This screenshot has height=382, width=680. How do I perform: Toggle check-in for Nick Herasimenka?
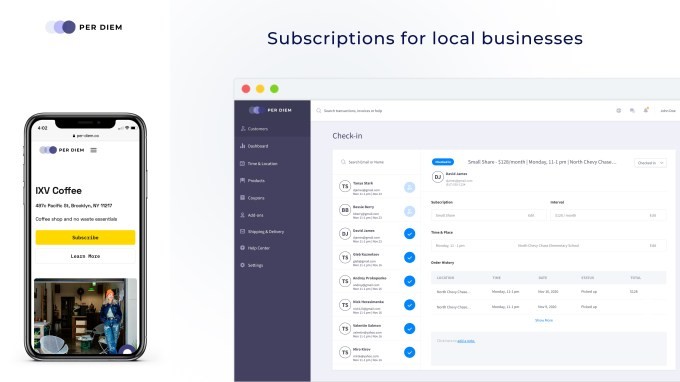[x=409, y=305]
